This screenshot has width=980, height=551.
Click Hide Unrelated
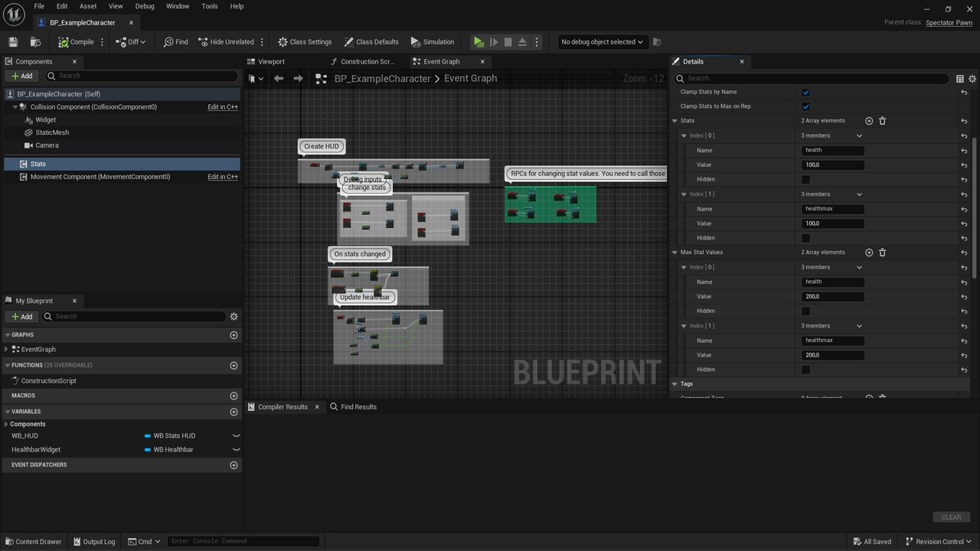(226, 42)
